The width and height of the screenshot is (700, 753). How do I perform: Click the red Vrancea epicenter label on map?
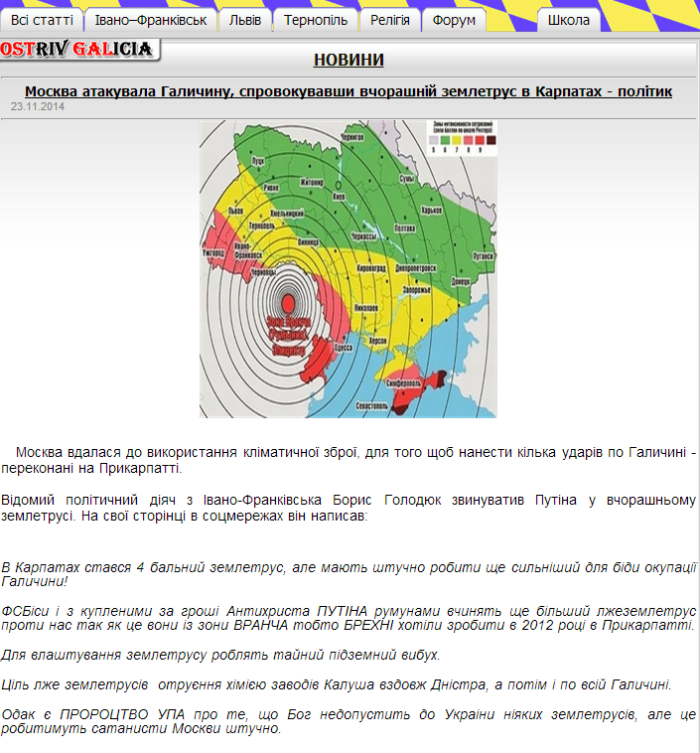[288, 336]
